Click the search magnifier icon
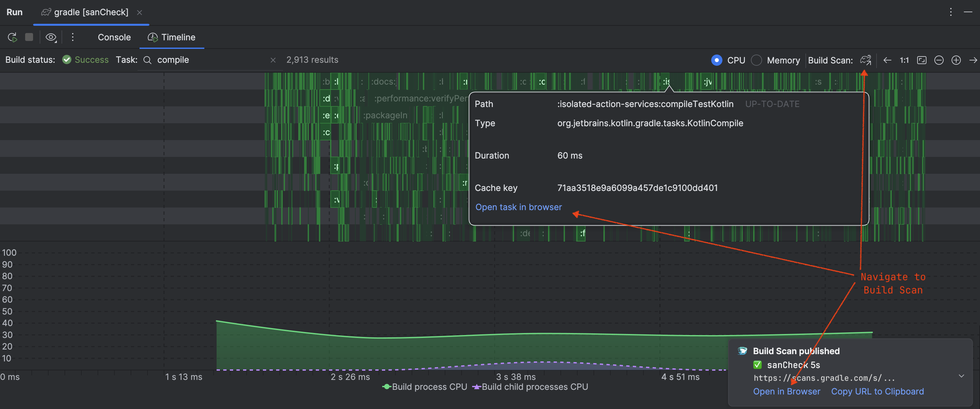This screenshot has width=980, height=409. click(x=147, y=60)
